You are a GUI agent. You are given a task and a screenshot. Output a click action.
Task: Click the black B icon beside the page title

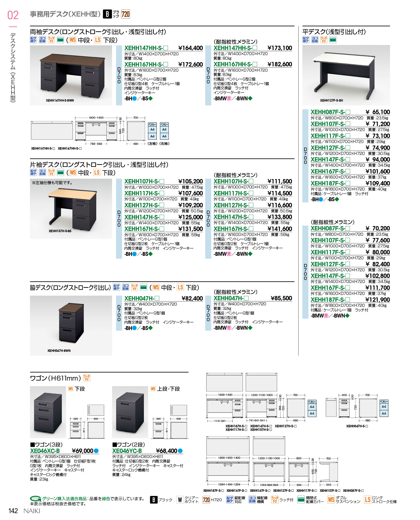pyautogui.click(x=107, y=14)
